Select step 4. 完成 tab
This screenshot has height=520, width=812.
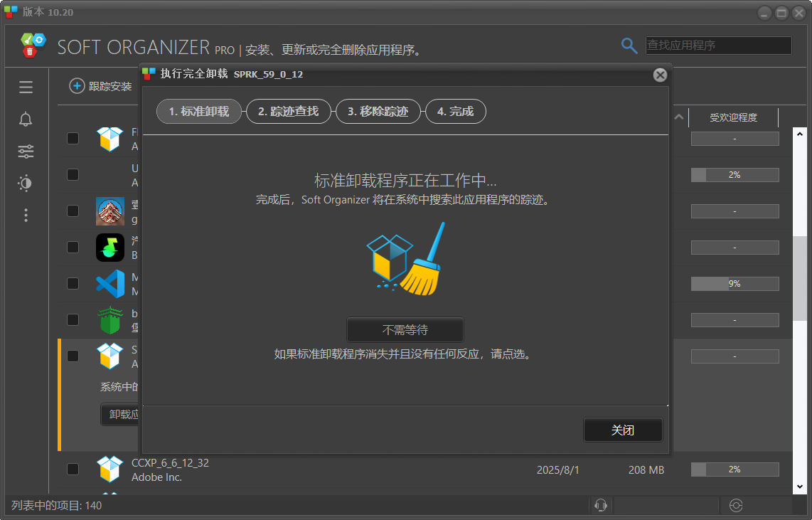coord(456,112)
